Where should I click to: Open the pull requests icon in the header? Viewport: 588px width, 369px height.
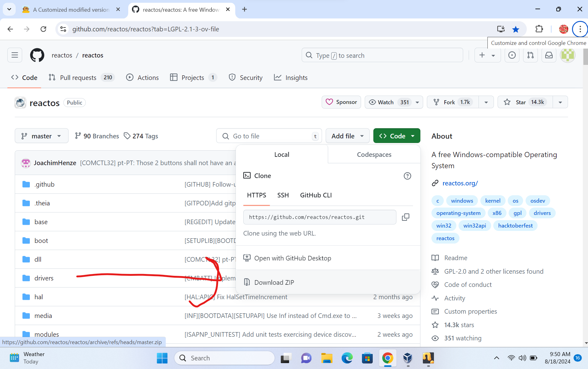point(530,55)
